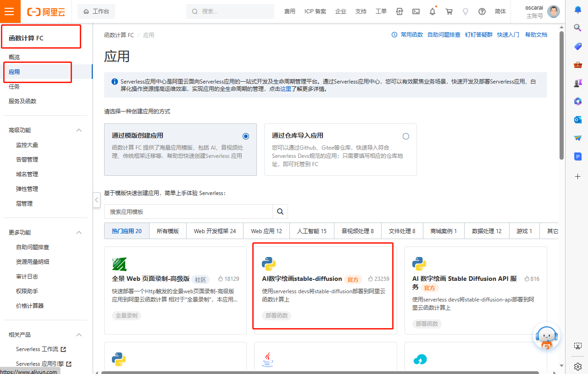The width and height of the screenshot is (588, 374).
Task: Open the Outlook sidebar icon
Action: [x=578, y=120]
